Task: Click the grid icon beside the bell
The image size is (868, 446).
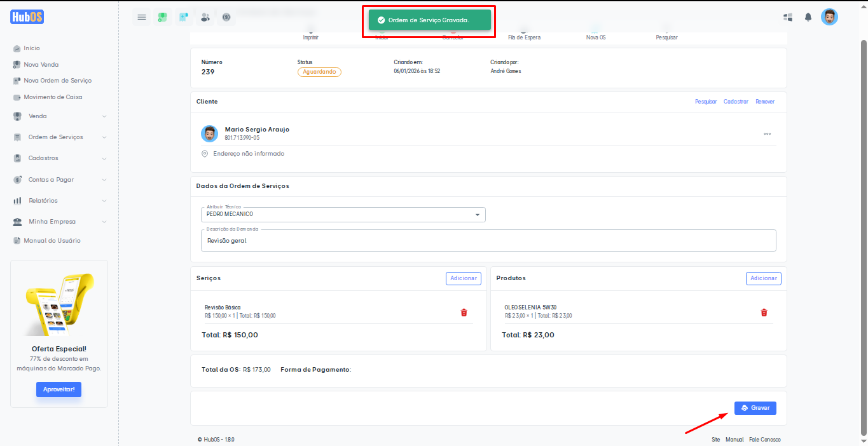Action: click(788, 17)
